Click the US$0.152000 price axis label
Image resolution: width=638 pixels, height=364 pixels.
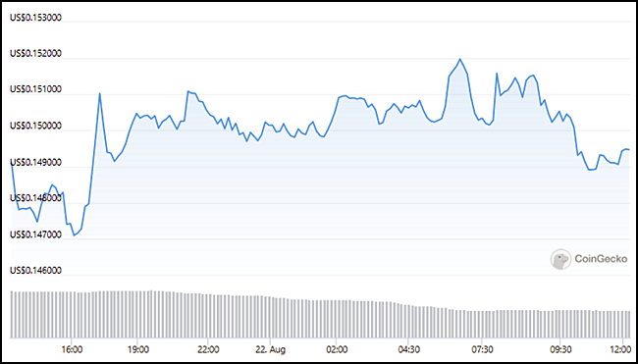[35, 54]
